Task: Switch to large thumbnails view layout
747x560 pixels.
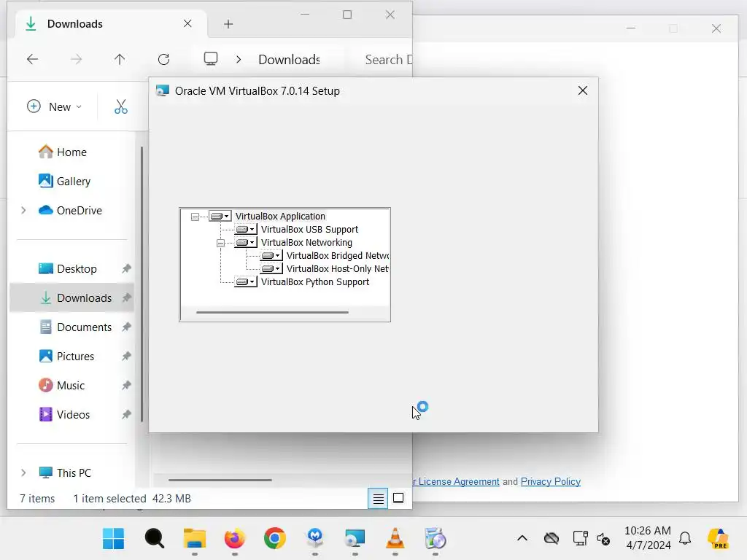Action: (398, 499)
